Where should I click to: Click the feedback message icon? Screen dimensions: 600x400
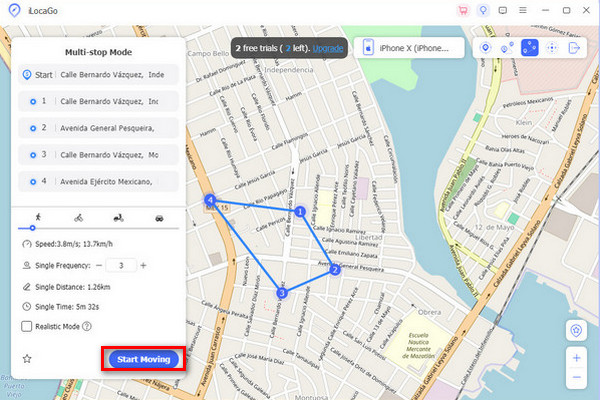coord(502,11)
